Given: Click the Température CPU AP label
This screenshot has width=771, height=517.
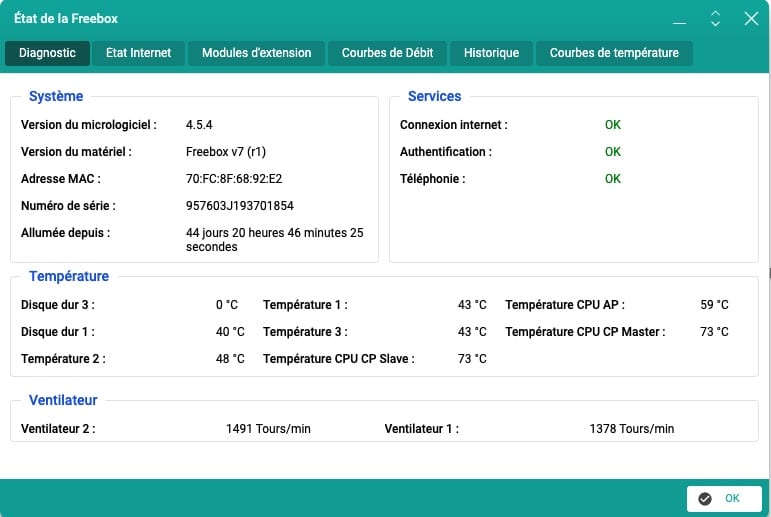Looking at the screenshot, I should coord(565,305).
